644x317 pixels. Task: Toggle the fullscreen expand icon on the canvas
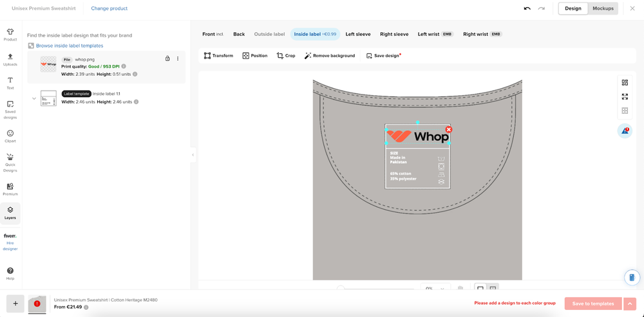click(625, 96)
